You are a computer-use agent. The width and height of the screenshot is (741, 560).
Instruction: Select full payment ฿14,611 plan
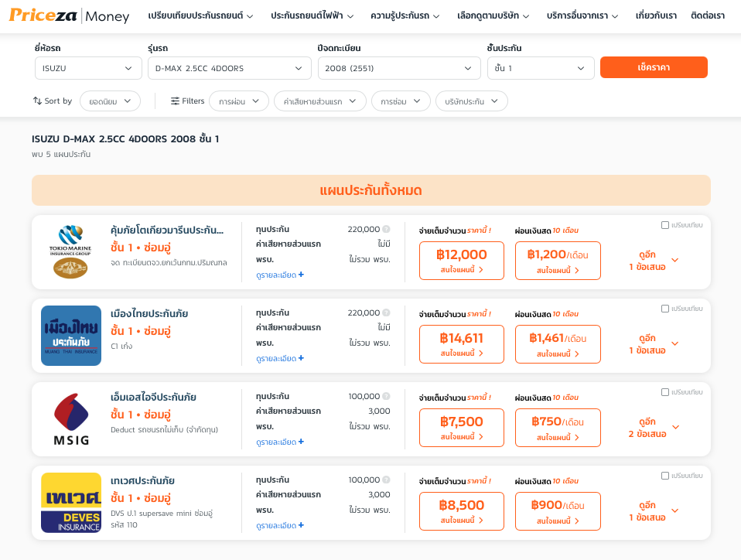point(462,344)
